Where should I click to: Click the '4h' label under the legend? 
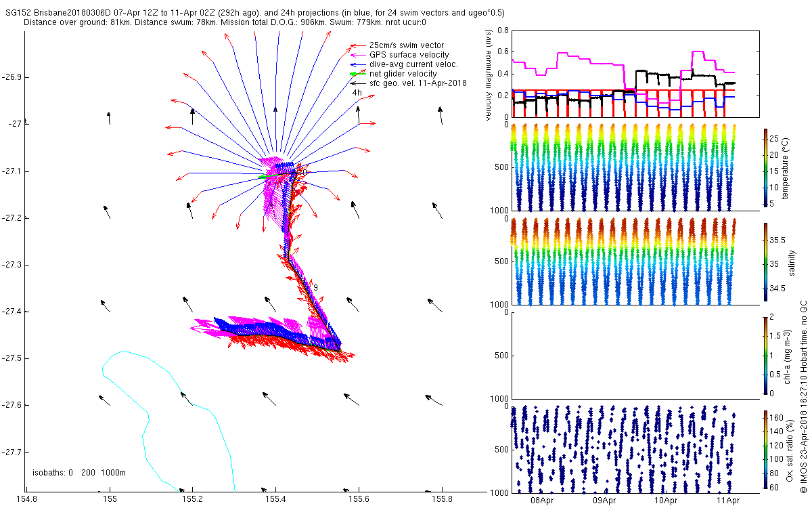click(357, 93)
